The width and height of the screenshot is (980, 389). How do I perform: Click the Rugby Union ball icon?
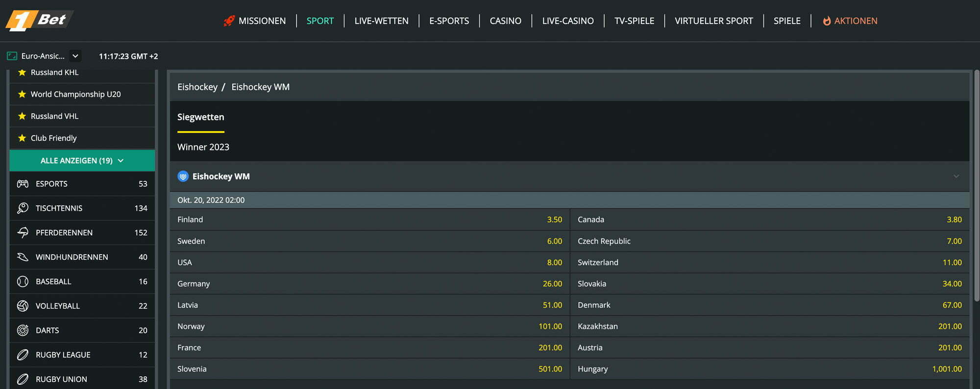[23, 379]
